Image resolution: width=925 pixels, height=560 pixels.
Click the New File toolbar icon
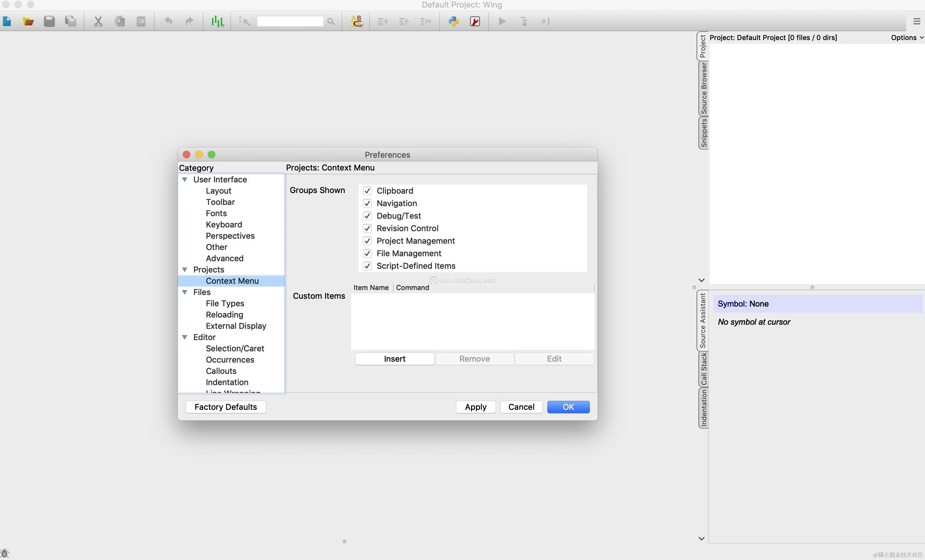tap(7, 21)
